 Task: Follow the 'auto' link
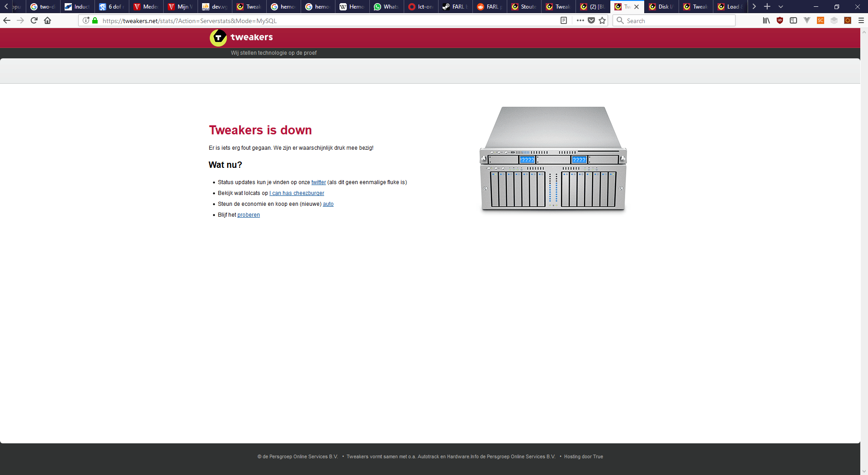[x=328, y=204]
